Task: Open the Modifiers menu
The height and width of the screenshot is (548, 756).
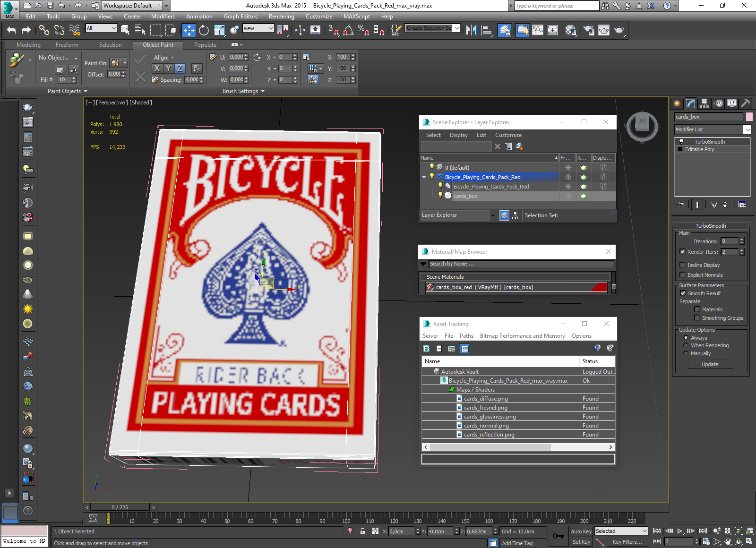Action: pyautogui.click(x=163, y=17)
